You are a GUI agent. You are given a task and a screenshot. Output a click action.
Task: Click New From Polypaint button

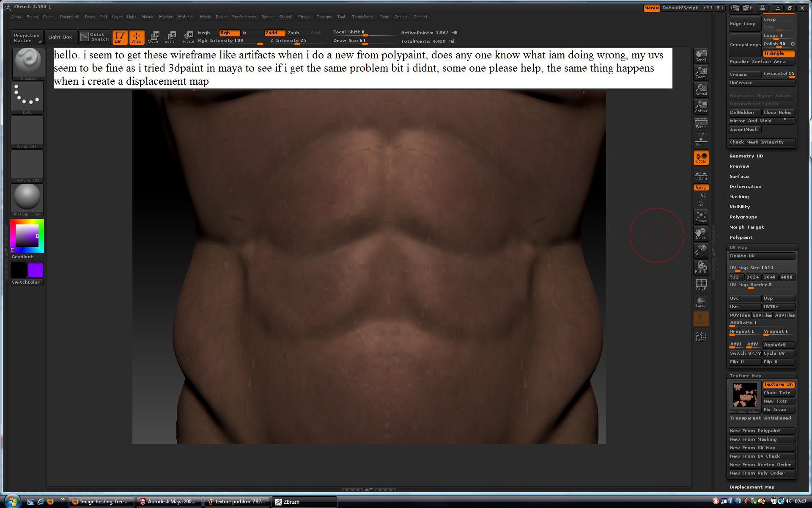pyautogui.click(x=761, y=431)
